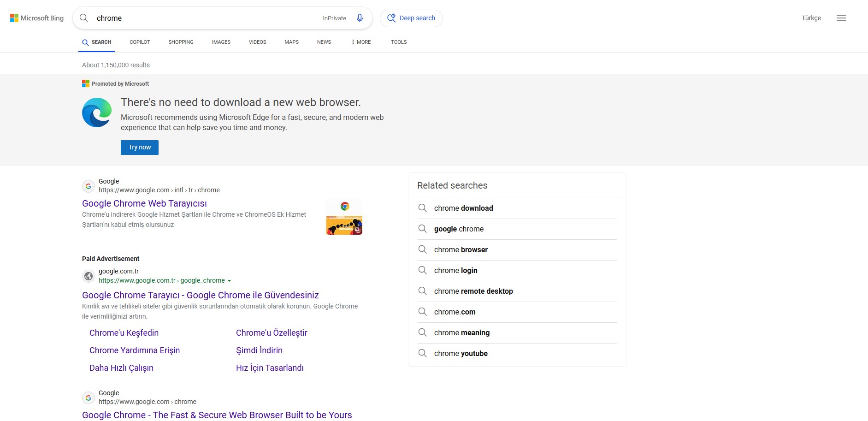Click the magnifier icon beside chrome remote desktop
The image size is (868, 421).
pos(422,291)
